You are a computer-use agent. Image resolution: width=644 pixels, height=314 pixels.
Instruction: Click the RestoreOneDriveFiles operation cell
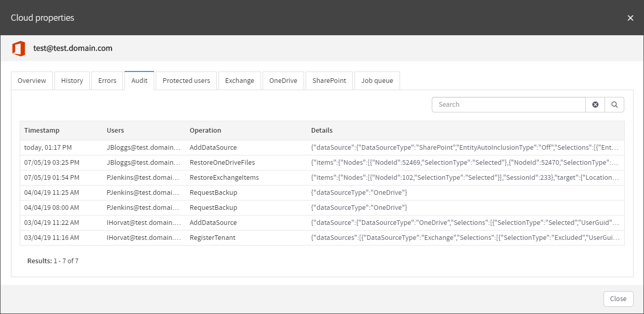[x=222, y=163]
